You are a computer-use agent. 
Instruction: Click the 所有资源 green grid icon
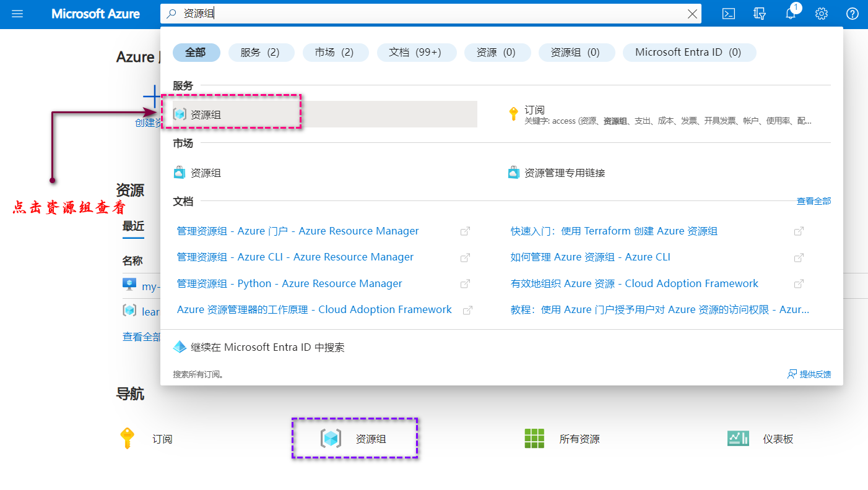tap(534, 439)
